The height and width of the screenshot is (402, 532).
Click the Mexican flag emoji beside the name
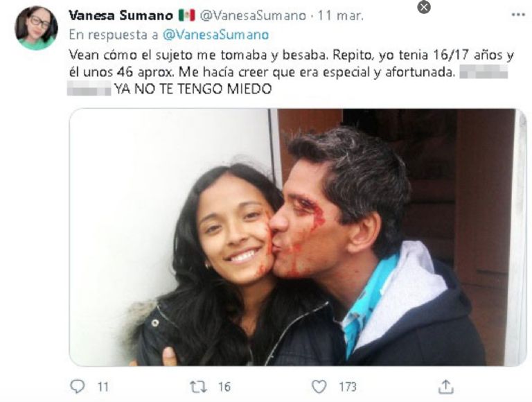click(187, 16)
